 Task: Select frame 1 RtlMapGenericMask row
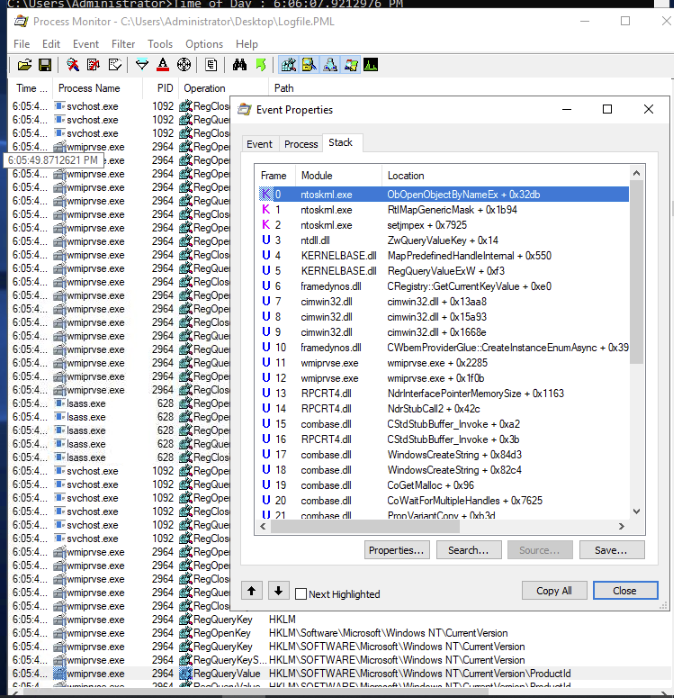pyautogui.click(x=443, y=210)
